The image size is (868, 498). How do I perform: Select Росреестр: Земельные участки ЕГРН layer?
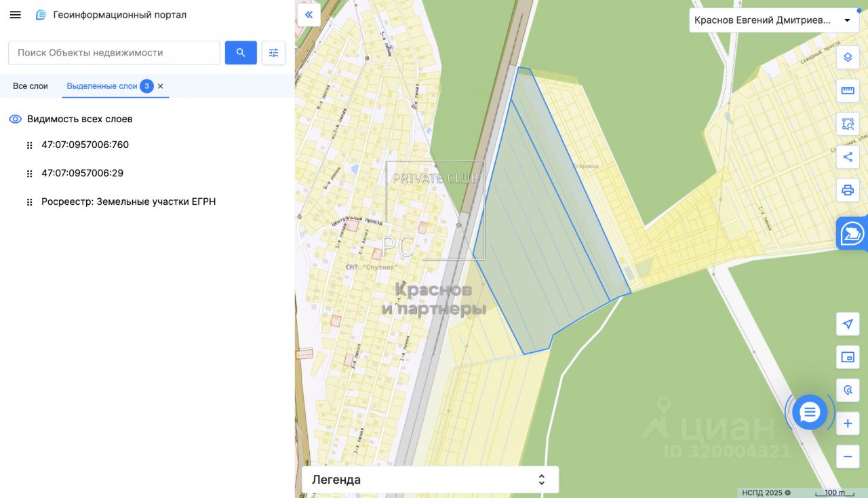[128, 202]
